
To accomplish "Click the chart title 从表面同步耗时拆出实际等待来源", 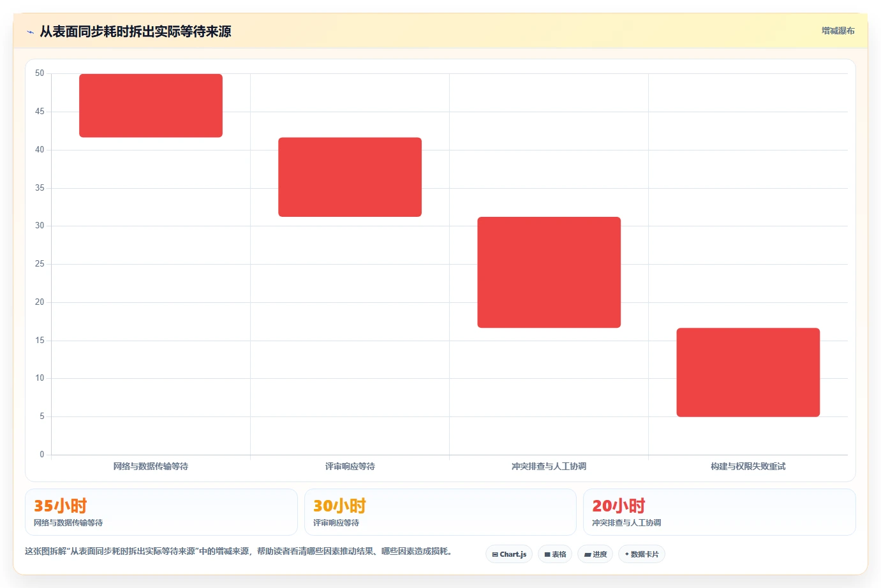I will point(135,32).
